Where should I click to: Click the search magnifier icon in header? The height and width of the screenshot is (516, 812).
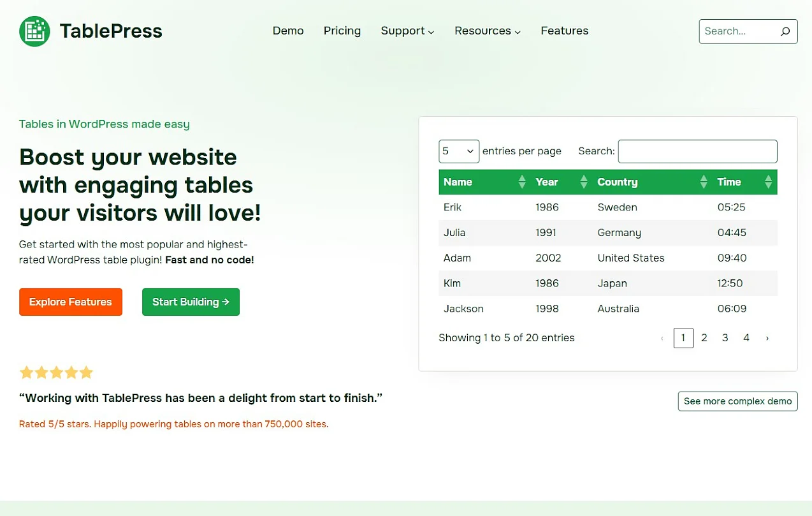(785, 31)
